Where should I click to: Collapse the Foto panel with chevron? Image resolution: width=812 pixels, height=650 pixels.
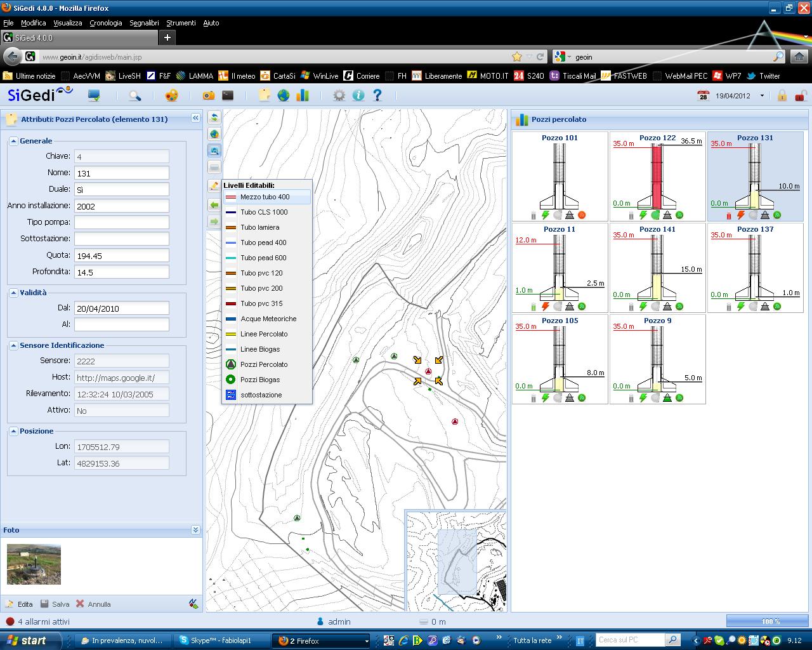195,530
